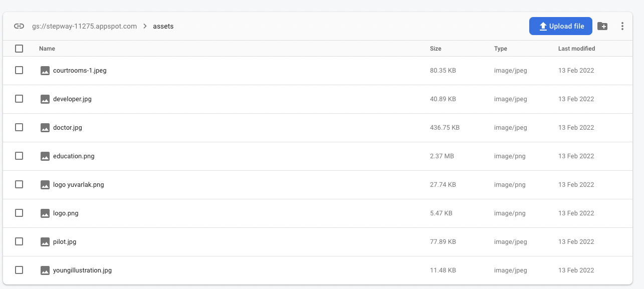644x289 pixels.
Task: Click image icon beside doctor.jpg
Action: tap(45, 128)
